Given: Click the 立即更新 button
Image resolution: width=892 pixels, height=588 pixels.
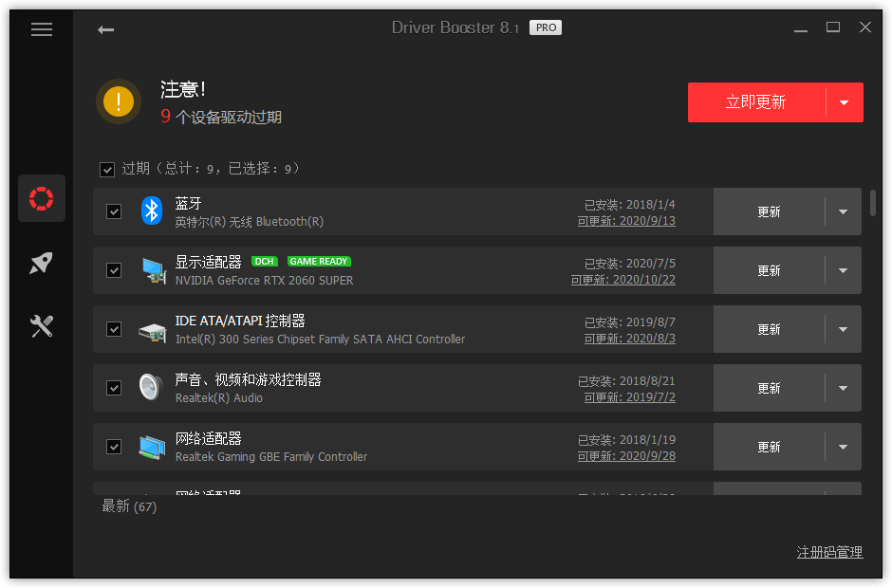Looking at the screenshot, I should [756, 102].
